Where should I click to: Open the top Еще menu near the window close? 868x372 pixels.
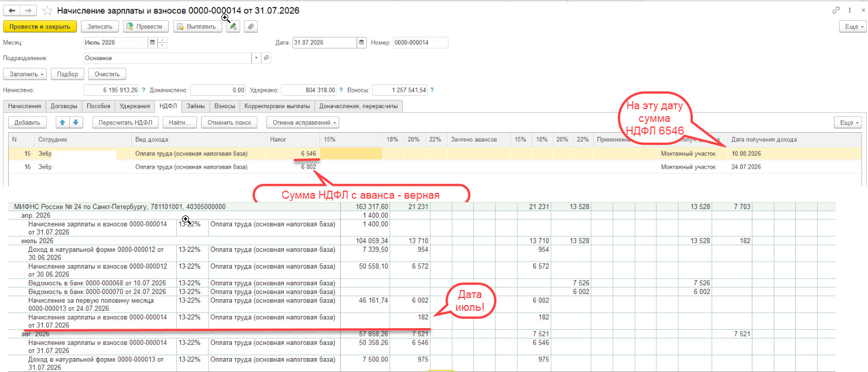click(x=852, y=27)
